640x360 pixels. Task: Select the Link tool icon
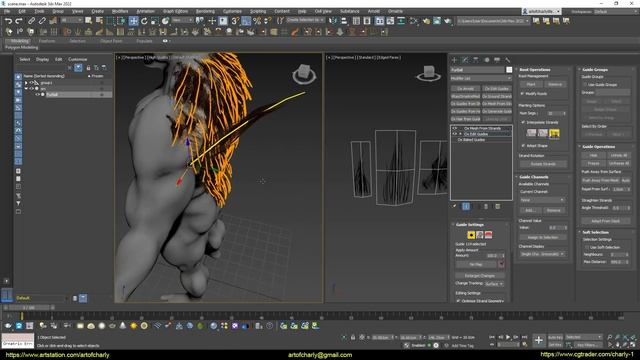[31, 21]
